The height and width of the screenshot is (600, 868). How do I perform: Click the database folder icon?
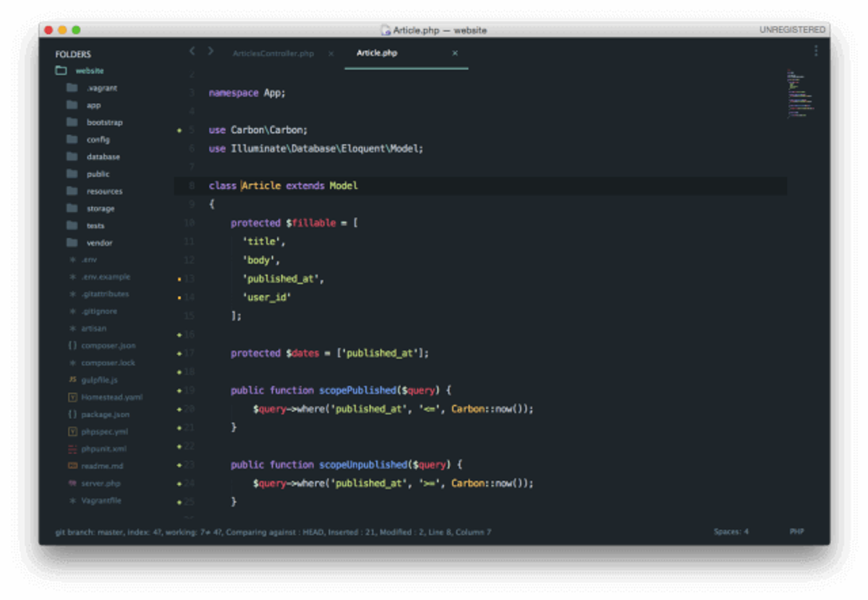tap(72, 156)
